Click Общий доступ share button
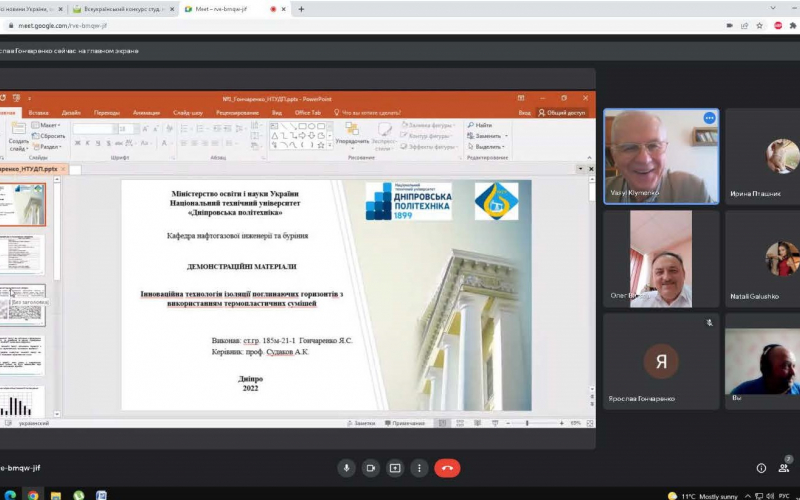 pyautogui.click(x=562, y=113)
